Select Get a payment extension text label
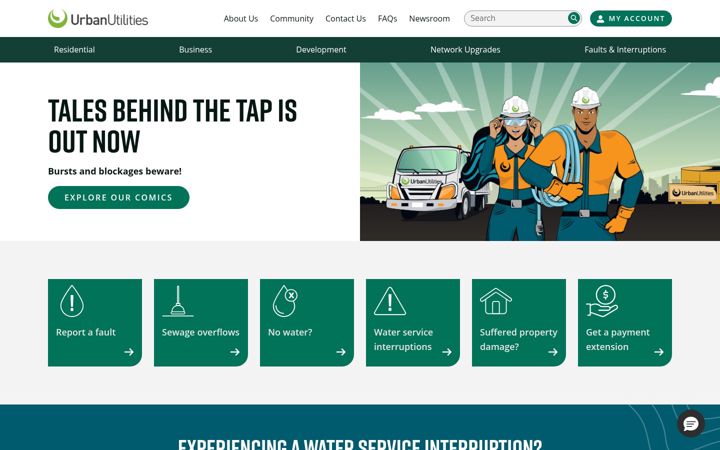Viewport: 720px width, 450px height. [x=618, y=339]
